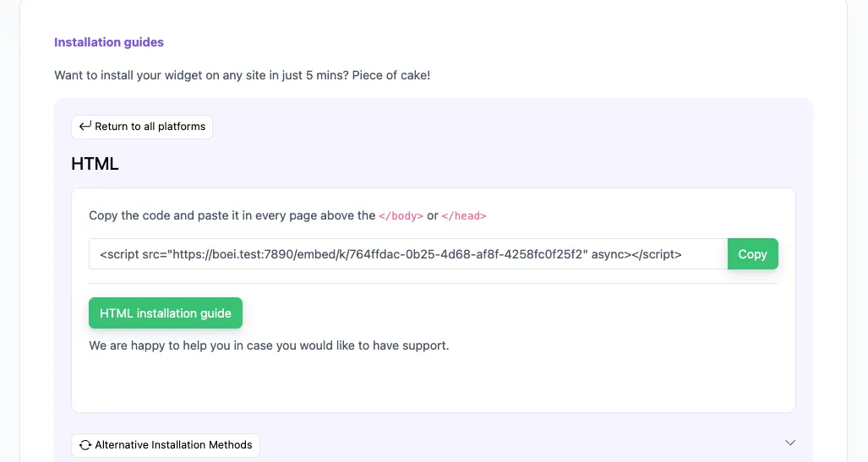Click the circular arrows sync icon
Viewport: 868px width, 462px height.
pos(85,445)
